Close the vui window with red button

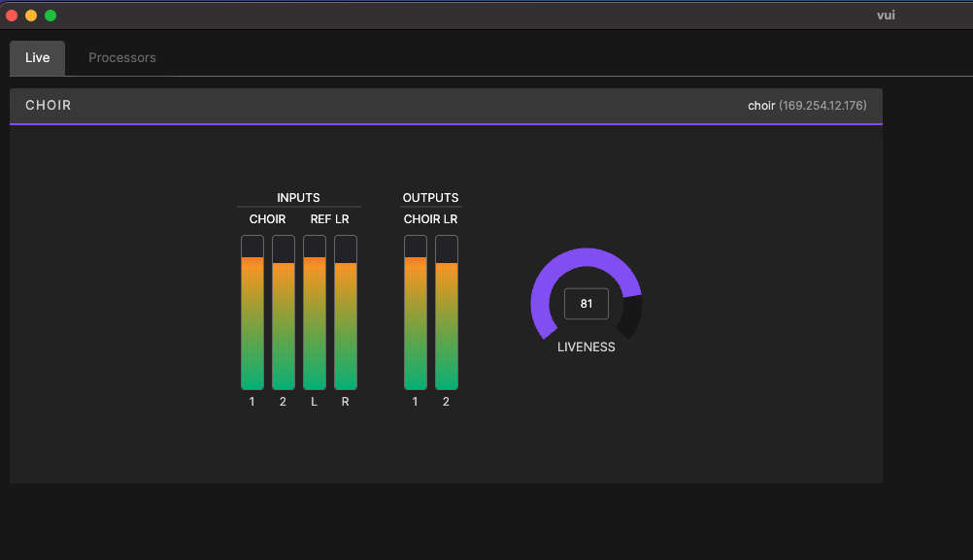tap(12, 16)
